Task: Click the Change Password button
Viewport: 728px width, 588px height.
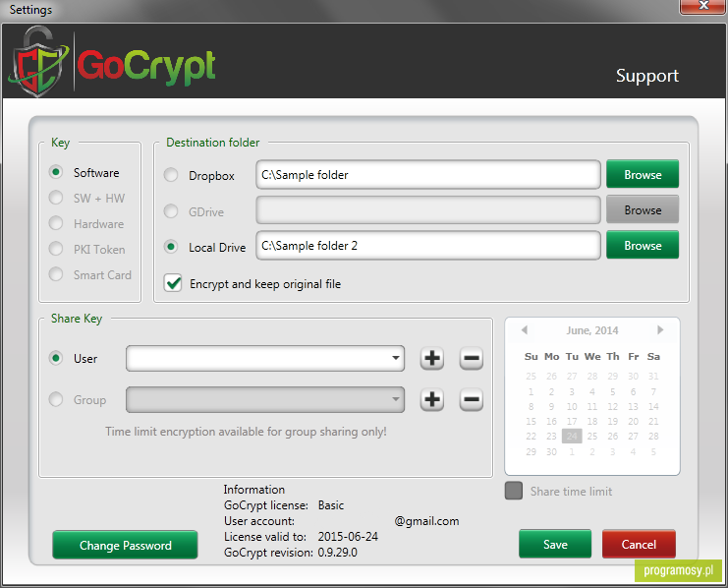Action: [x=125, y=545]
